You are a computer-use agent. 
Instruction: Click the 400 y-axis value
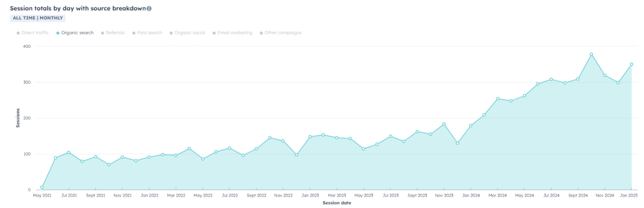pyautogui.click(x=27, y=46)
